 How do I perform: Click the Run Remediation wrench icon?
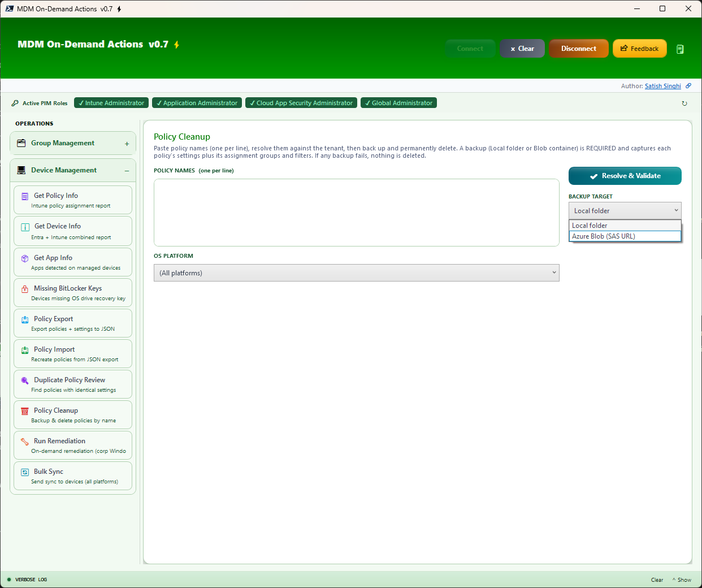click(x=25, y=442)
